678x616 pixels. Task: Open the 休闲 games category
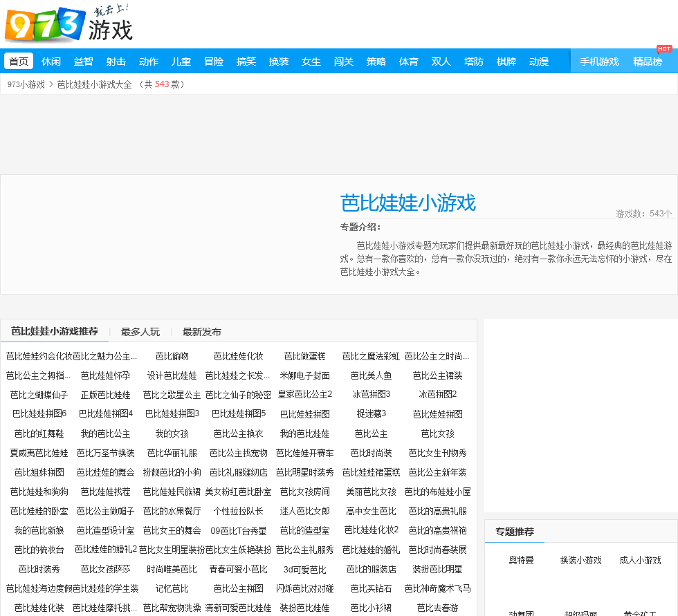coord(51,62)
